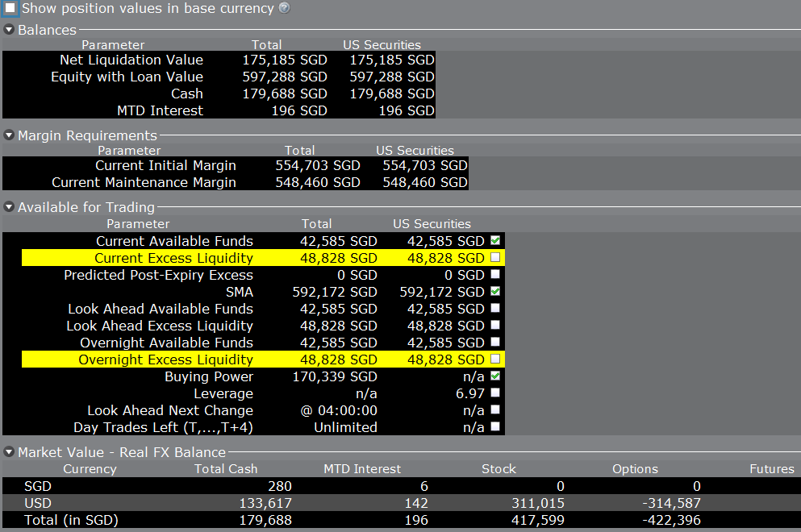Check the Leverage row checkbox
The height and width of the screenshot is (532, 801).
point(495,393)
